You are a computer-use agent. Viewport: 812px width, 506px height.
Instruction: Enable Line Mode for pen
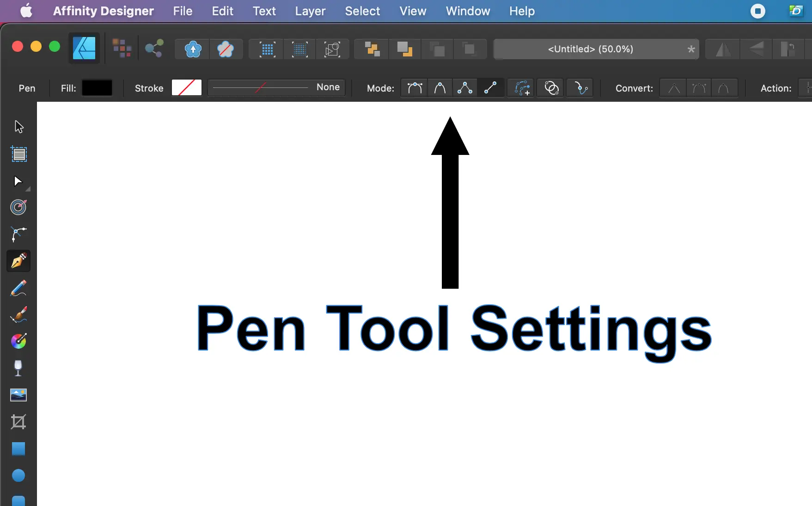pos(490,88)
